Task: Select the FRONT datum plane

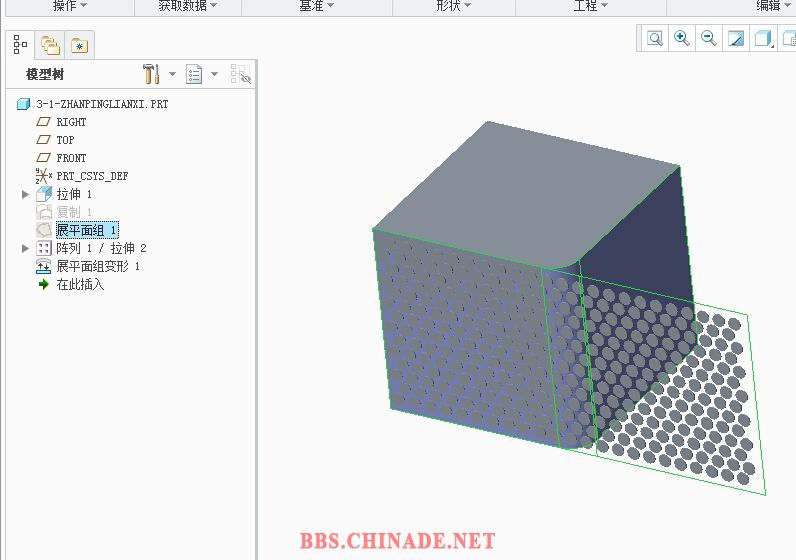Action: click(x=71, y=158)
